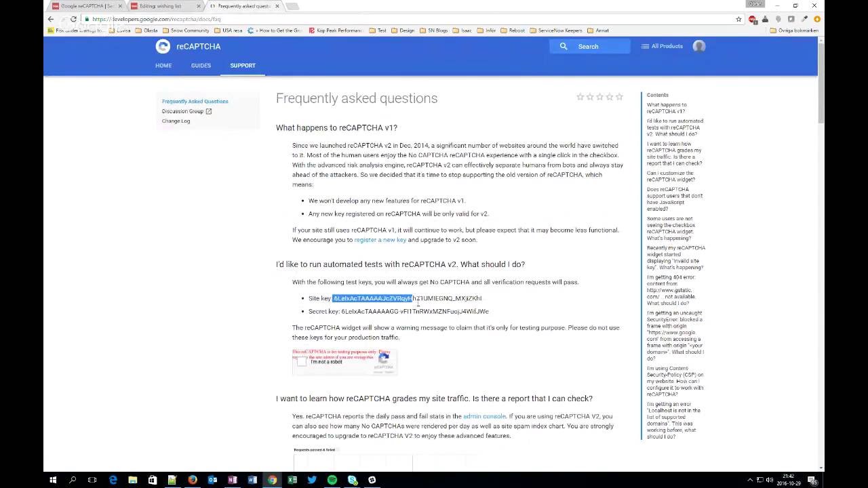Open Twitter from the taskbar
The height and width of the screenshot is (488, 868).
pos(312,480)
